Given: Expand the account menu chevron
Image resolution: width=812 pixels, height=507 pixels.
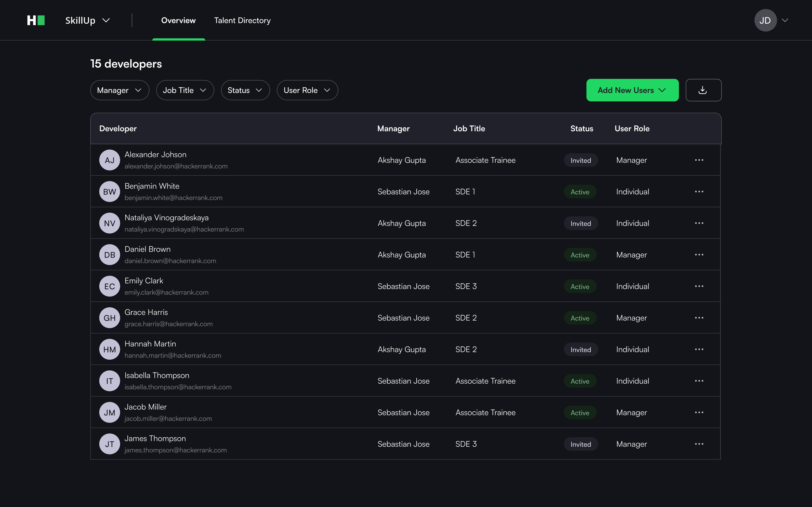Looking at the screenshot, I should tap(785, 20).
